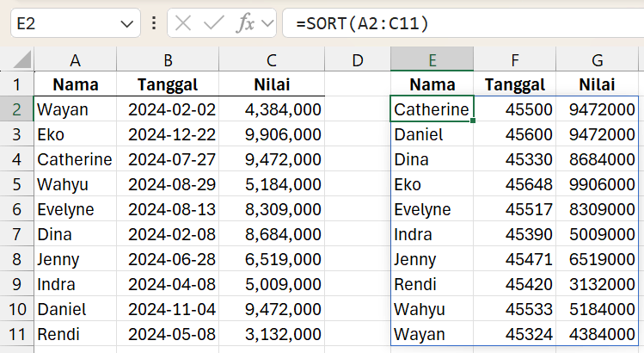Expand the fx function dropdown chevron
Image resolution: width=644 pixels, height=353 pixels.
coord(267,23)
